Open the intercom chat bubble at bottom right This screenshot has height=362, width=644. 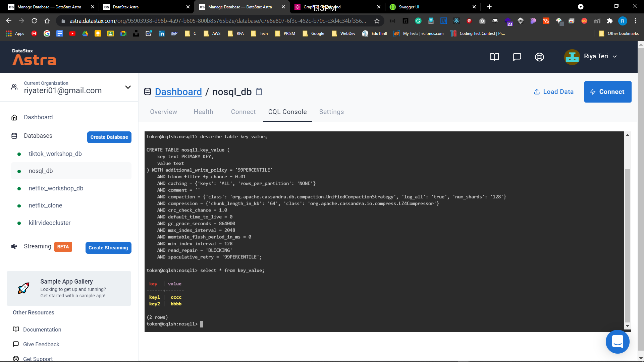[618, 342]
